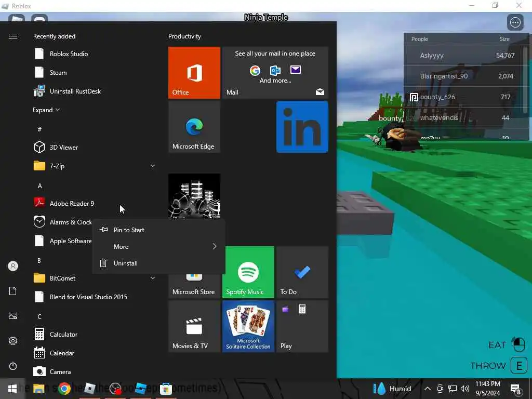Open Settings gear in Start sidebar
532x399 pixels.
click(x=13, y=341)
